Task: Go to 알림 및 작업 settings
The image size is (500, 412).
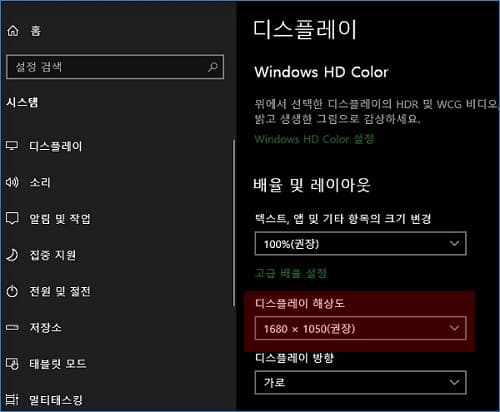Action: (x=60, y=219)
